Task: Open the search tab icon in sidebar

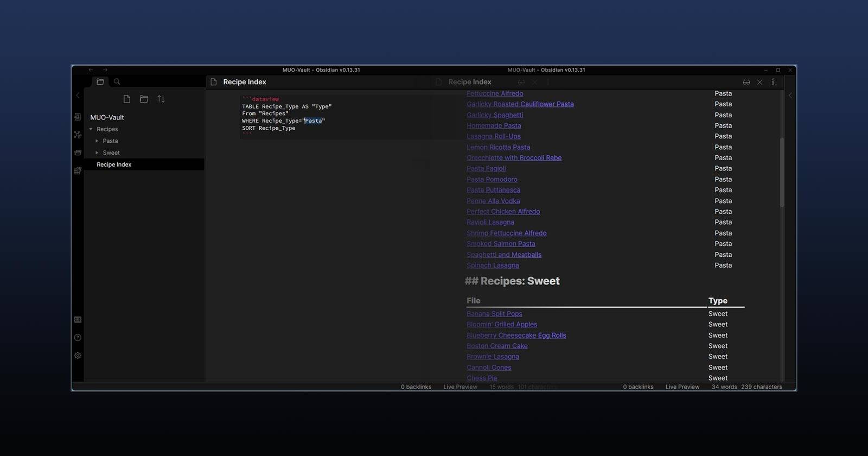Action: coord(117,81)
